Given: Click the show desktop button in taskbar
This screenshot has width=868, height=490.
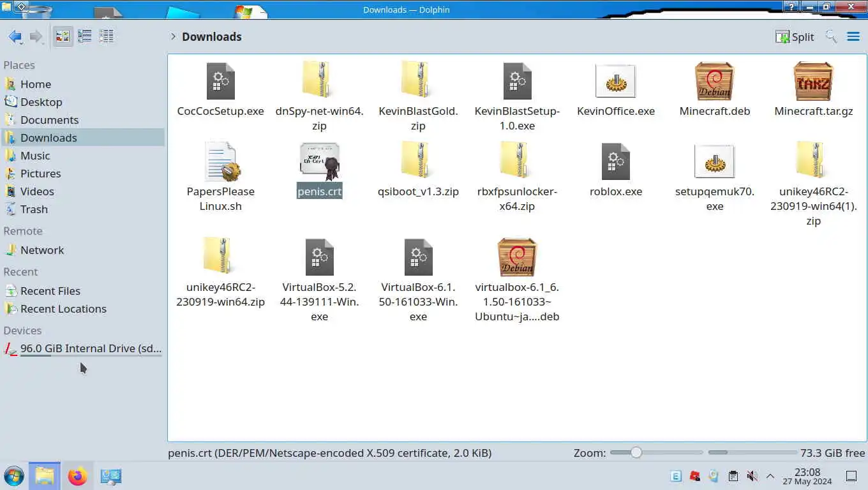Looking at the screenshot, I should click(x=851, y=476).
